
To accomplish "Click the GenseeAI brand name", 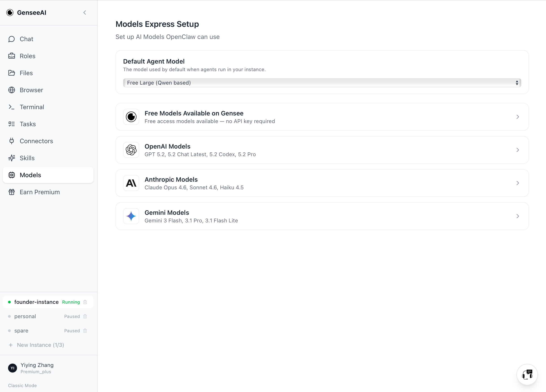I will click(x=32, y=13).
